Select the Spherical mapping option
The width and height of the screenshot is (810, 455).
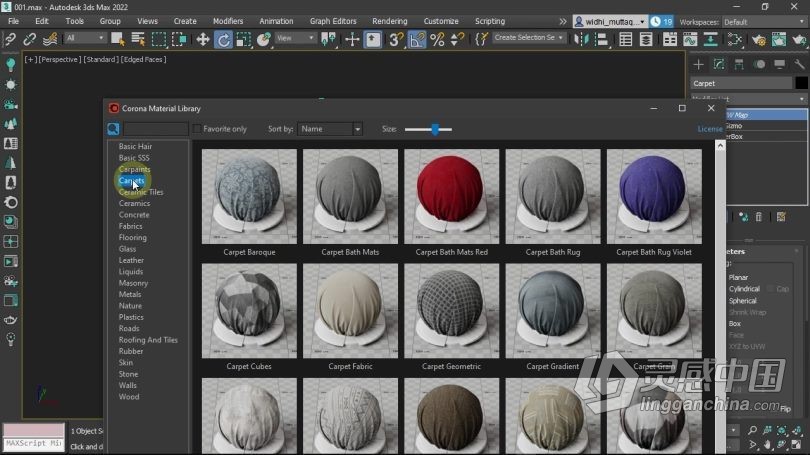(x=742, y=301)
